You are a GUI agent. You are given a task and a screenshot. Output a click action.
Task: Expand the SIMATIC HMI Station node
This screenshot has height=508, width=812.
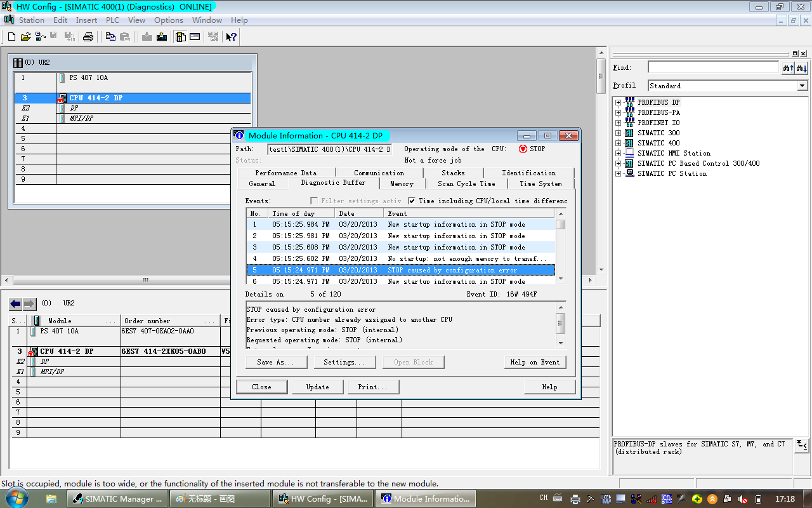618,153
